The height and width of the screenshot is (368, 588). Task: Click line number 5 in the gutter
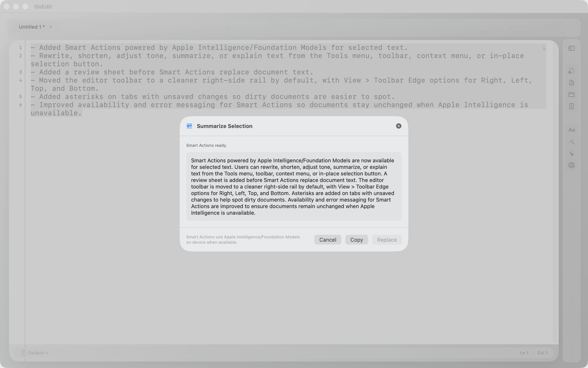[x=21, y=97]
